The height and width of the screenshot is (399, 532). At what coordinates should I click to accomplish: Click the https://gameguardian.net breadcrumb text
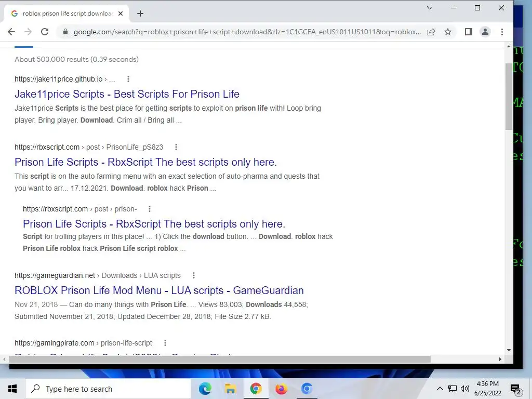(x=55, y=275)
